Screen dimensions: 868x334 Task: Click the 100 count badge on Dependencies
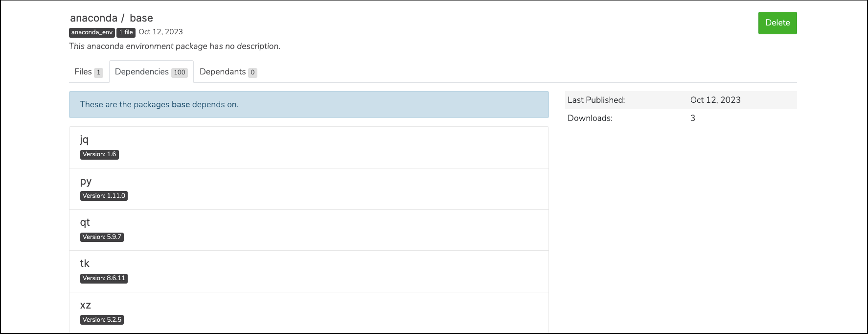(x=180, y=72)
